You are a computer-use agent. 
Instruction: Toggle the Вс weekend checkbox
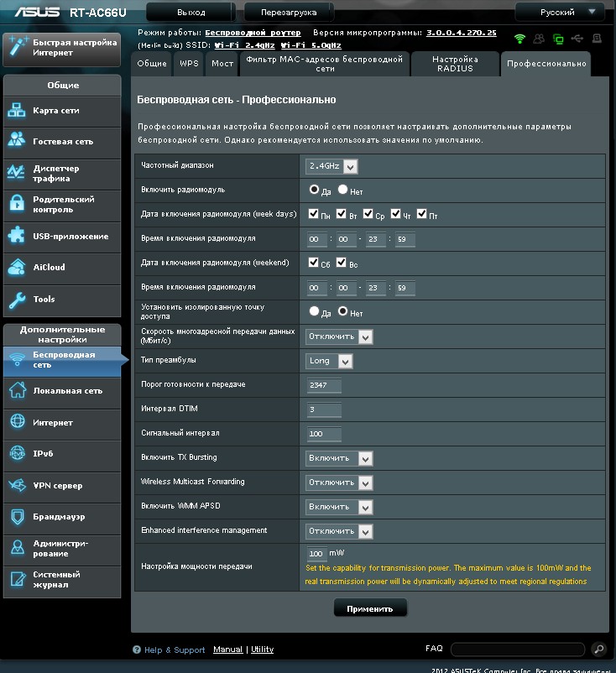tap(342, 263)
